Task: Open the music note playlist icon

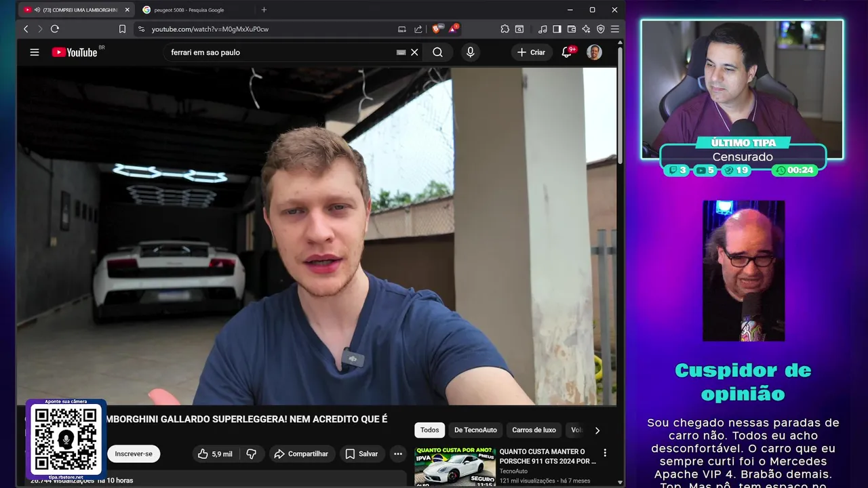Action: 542,29
